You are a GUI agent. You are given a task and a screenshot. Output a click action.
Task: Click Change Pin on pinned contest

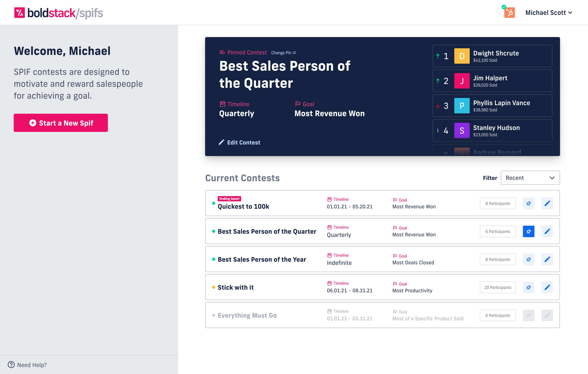point(283,53)
